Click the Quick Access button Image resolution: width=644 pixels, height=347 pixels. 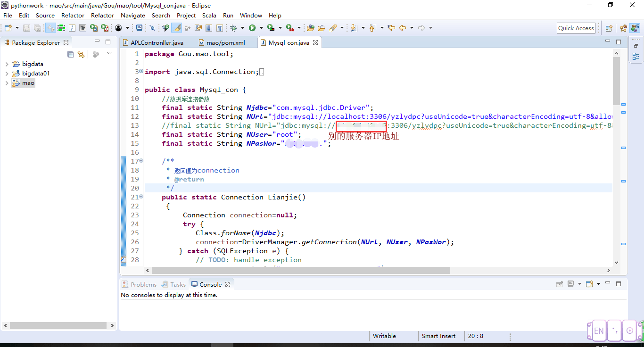tap(576, 28)
